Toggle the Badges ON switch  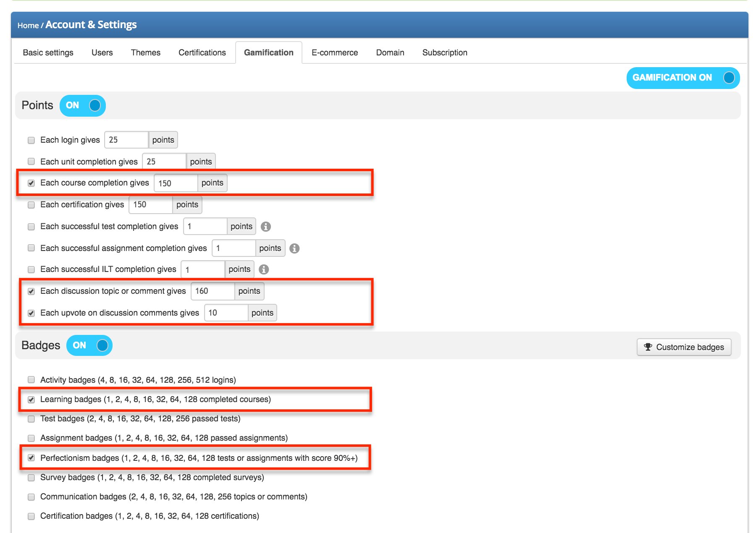click(x=89, y=345)
